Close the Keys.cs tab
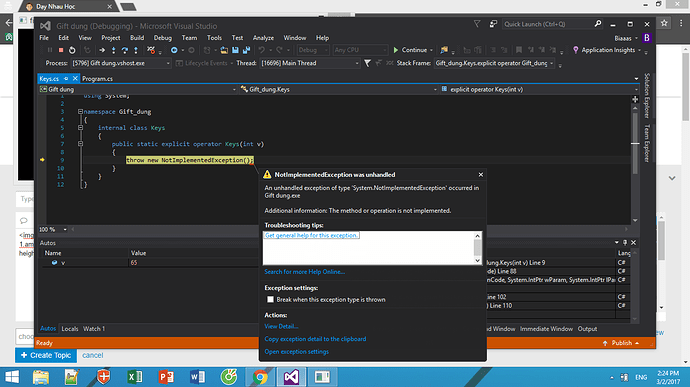 point(75,79)
